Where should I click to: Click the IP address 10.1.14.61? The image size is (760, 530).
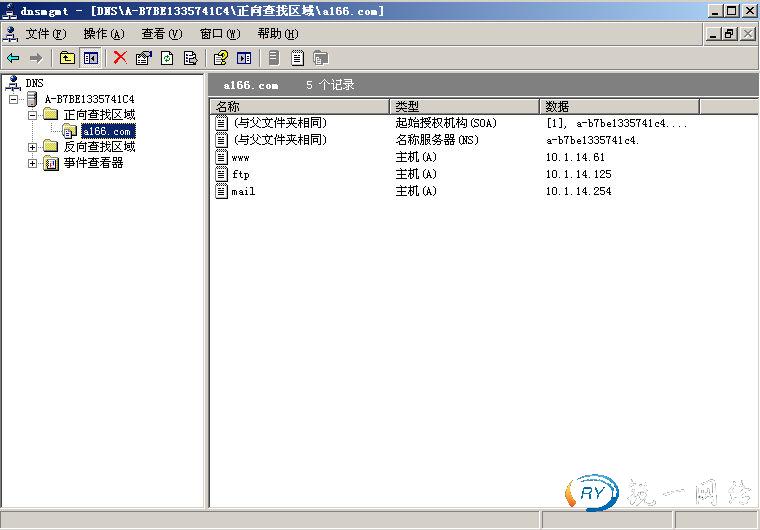(x=575, y=157)
